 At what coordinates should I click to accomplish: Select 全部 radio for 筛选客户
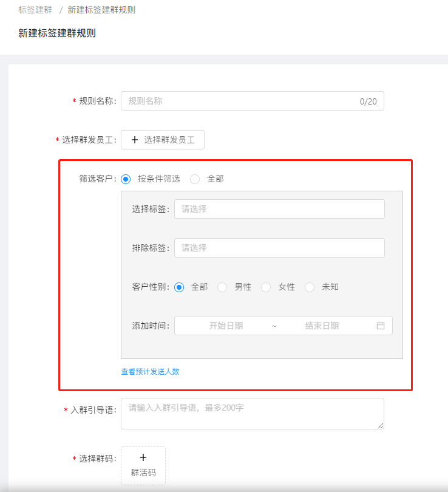pos(195,179)
